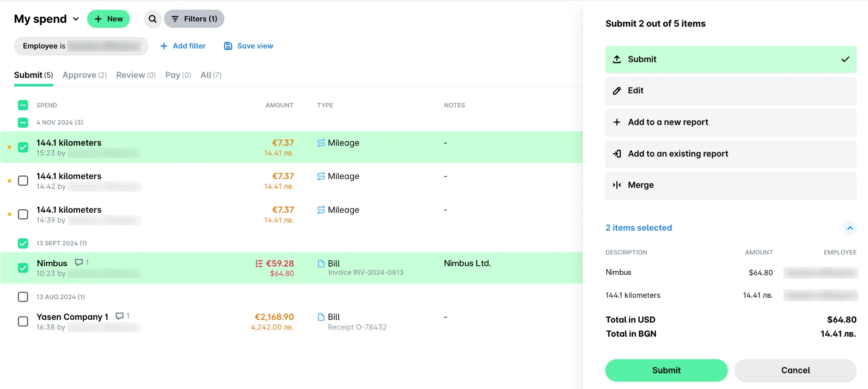Choose Add to an existing report
The height and width of the screenshot is (389, 868).
pyautogui.click(x=731, y=154)
